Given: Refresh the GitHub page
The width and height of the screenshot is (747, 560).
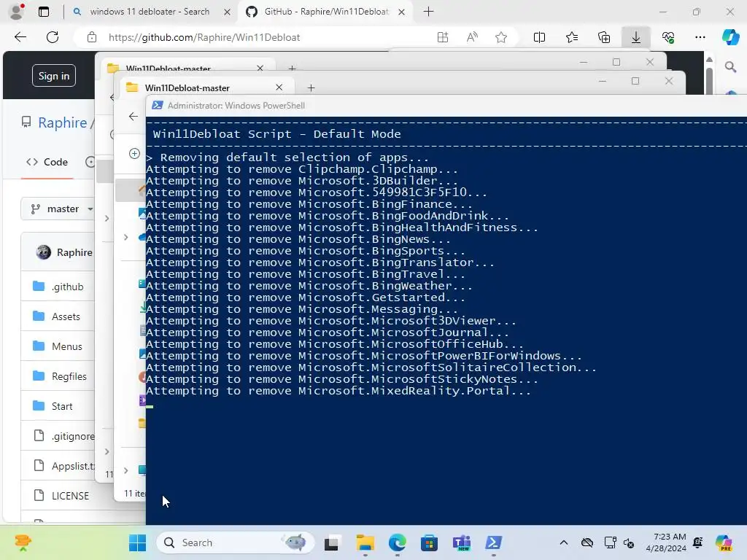Looking at the screenshot, I should (x=53, y=37).
